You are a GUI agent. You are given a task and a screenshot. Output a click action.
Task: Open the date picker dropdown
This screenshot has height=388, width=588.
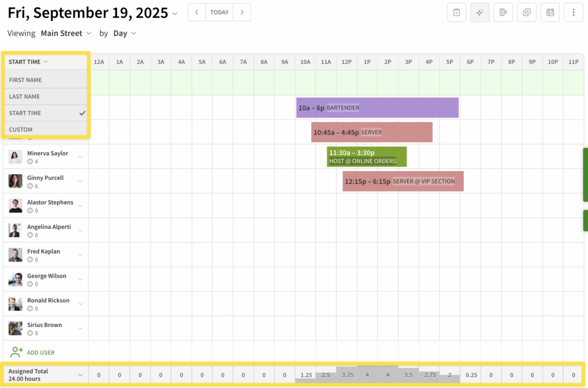(175, 14)
